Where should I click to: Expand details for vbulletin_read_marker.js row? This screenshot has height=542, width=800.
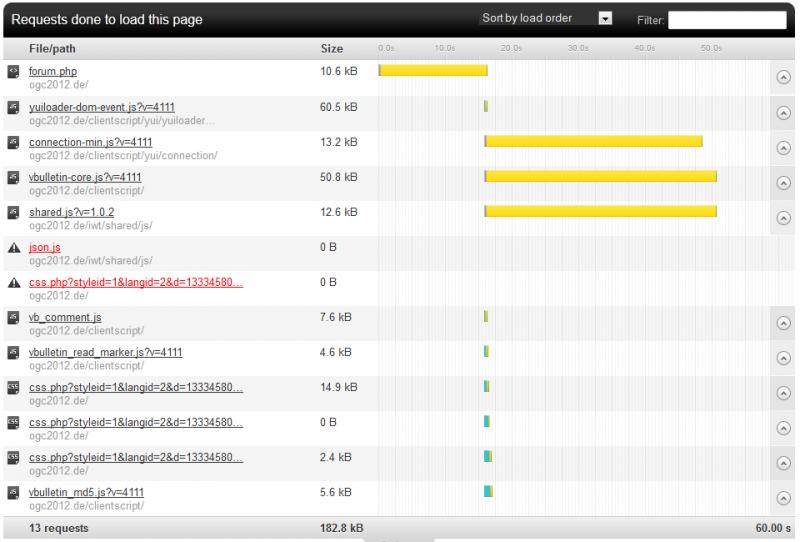click(x=783, y=358)
